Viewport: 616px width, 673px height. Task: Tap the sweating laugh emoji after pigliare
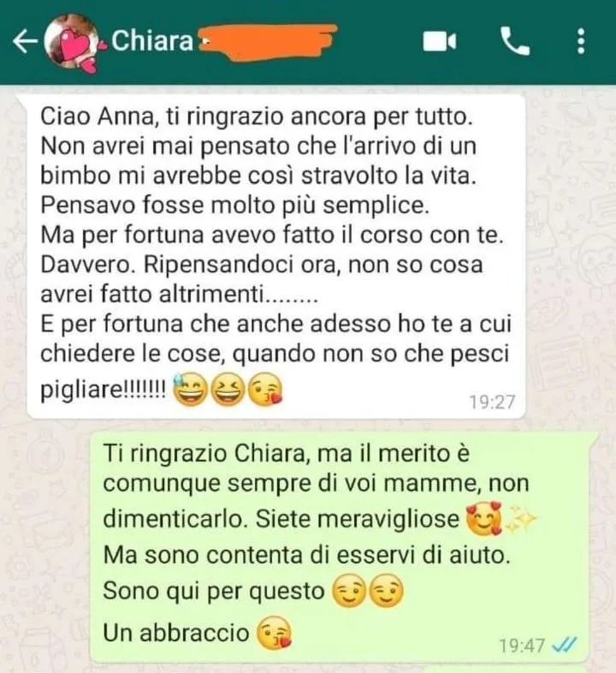[191, 390]
